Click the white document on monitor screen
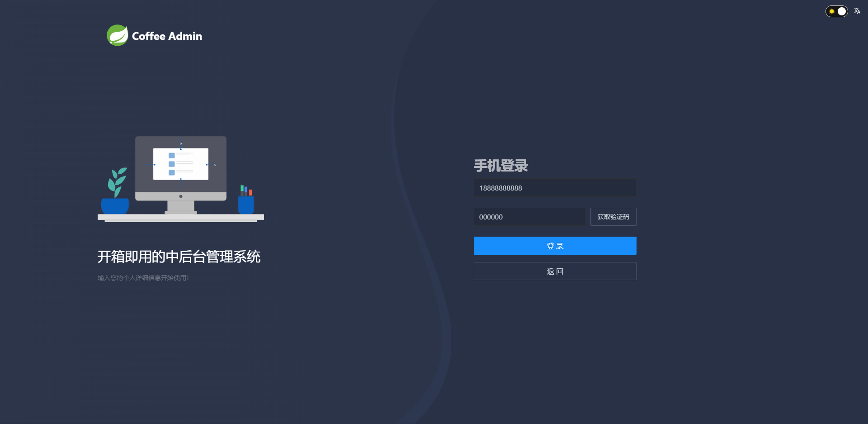The image size is (868, 424). (181, 164)
